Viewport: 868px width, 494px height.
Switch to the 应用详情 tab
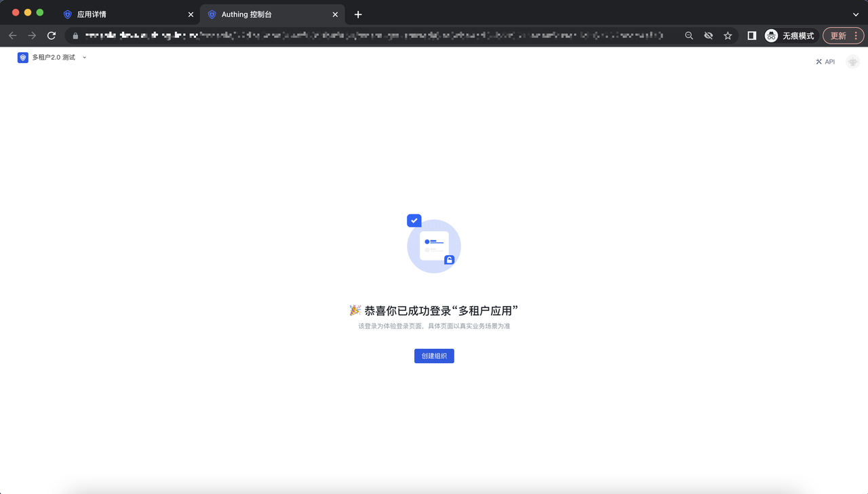point(122,14)
